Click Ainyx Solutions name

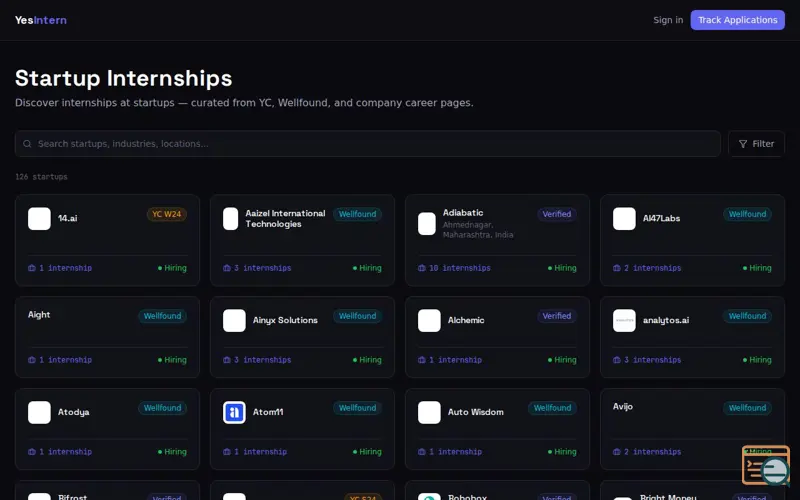click(285, 320)
